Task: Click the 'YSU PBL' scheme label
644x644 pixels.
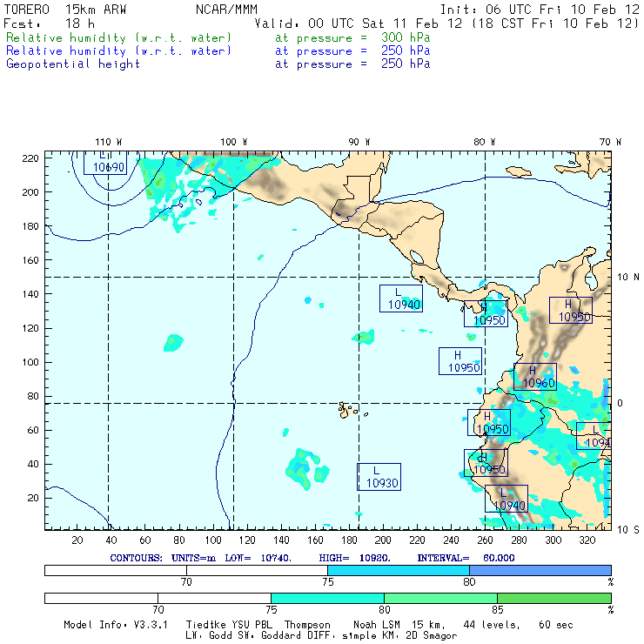Action: (252, 625)
